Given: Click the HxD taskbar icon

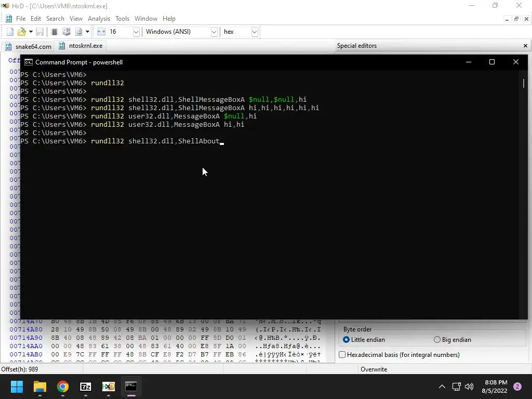Looking at the screenshot, I should click(109, 387).
